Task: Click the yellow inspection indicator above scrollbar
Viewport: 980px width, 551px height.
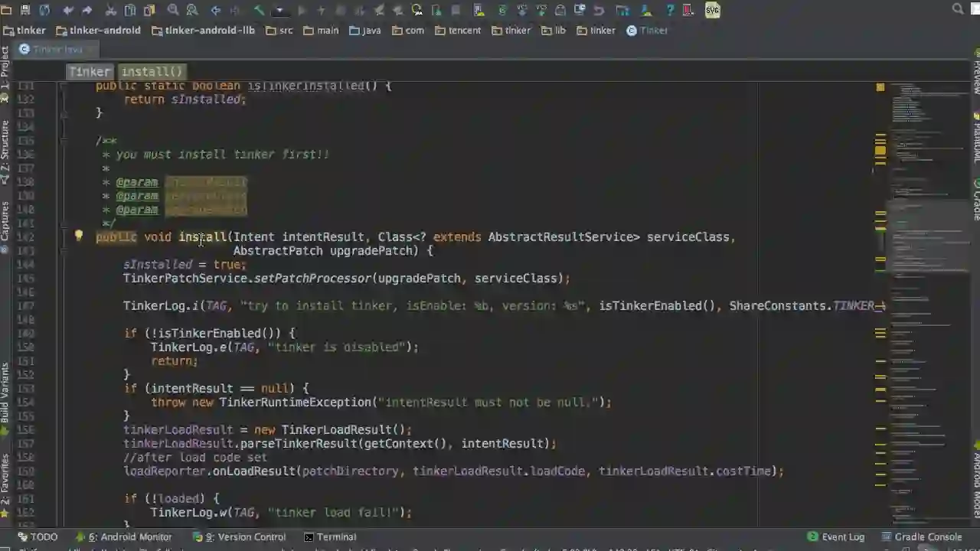Action: pos(880,87)
